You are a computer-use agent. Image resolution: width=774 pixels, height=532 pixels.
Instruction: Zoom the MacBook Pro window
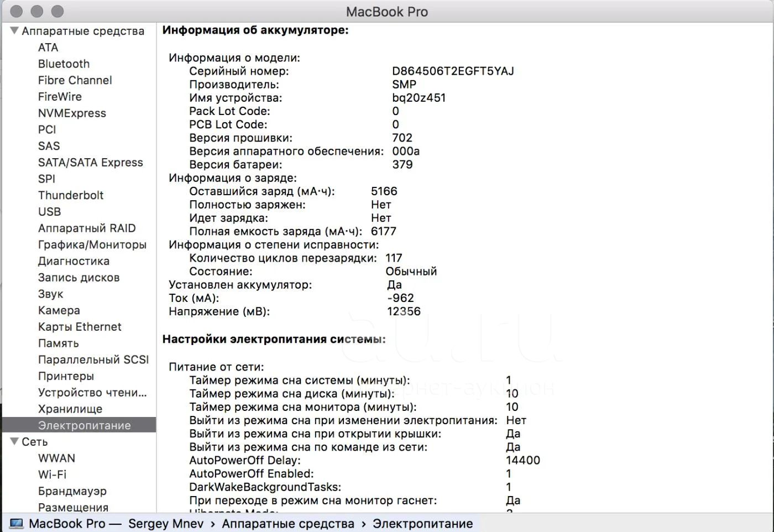[57, 11]
